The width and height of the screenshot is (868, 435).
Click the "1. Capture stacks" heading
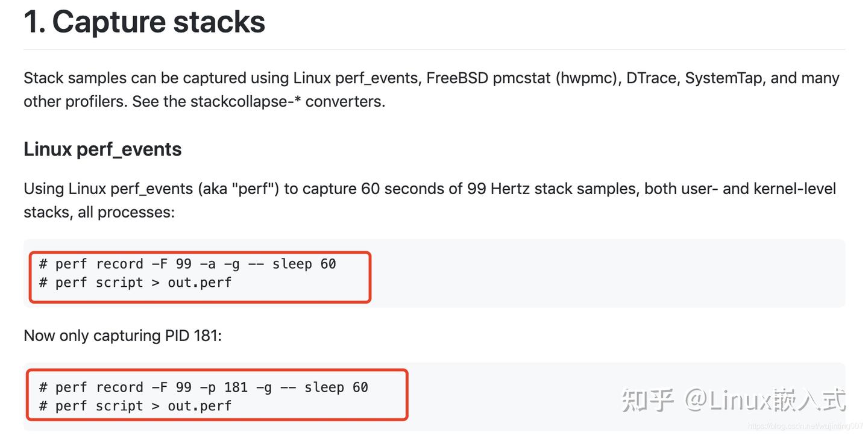144,22
